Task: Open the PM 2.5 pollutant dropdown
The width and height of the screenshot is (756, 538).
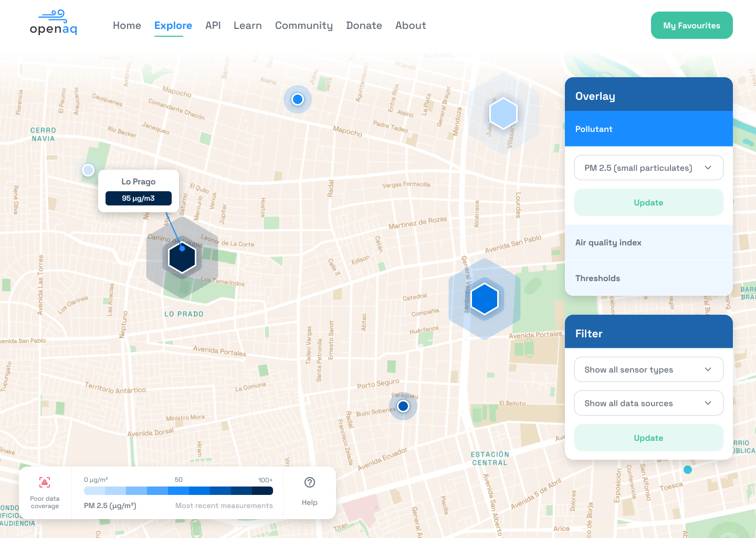Action: pos(648,168)
